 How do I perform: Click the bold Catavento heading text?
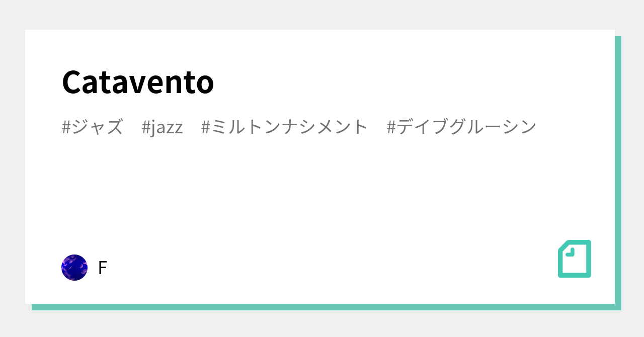coord(138,82)
